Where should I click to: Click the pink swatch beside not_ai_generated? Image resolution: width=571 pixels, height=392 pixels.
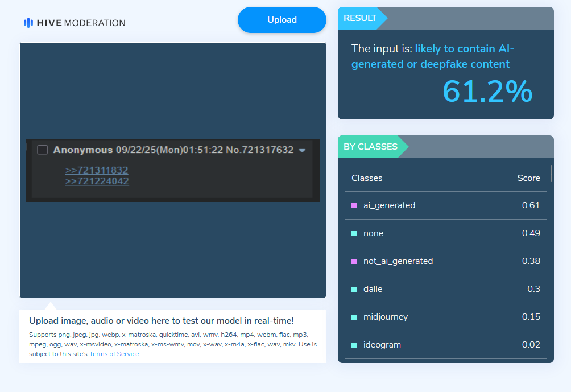[x=354, y=262]
